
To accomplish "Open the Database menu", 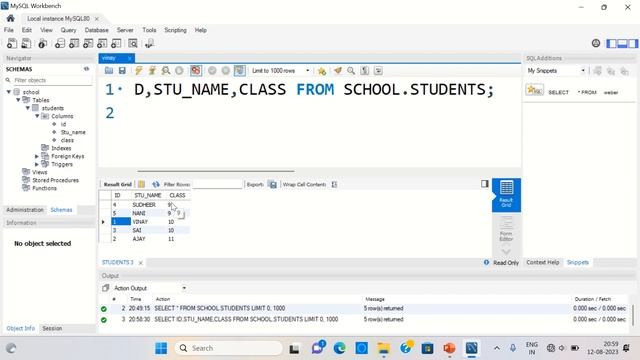I will tap(96, 30).
